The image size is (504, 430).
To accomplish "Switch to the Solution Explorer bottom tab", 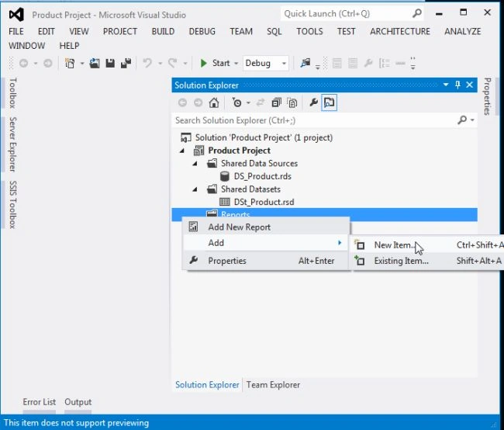I will [x=207, y=385].
